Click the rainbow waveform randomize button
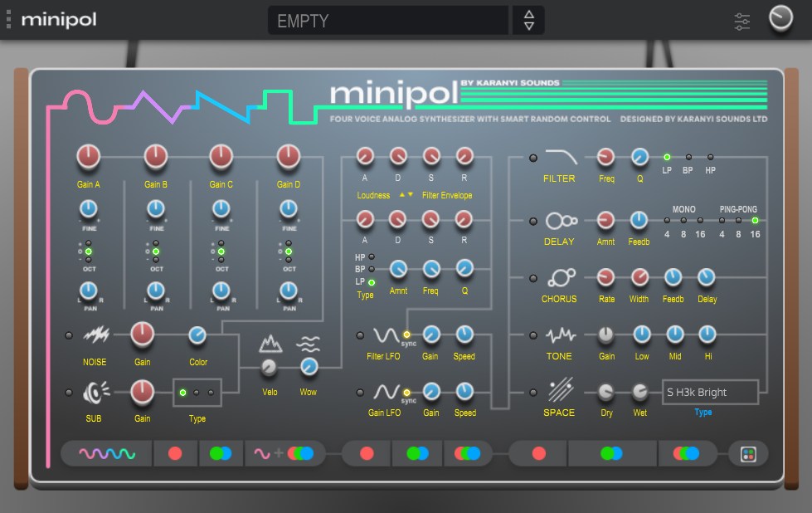This screenshot has height=513, width=812. click(107, 454)
